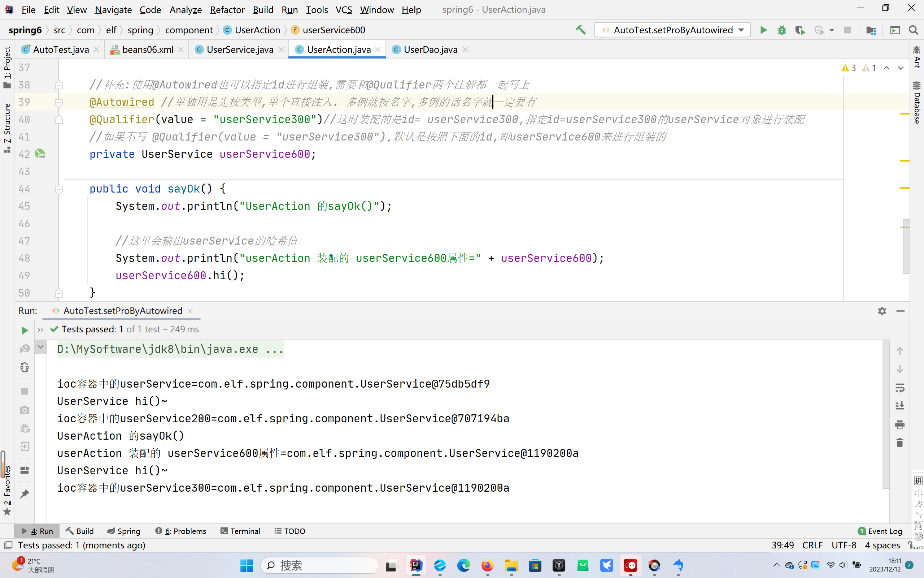924x578 pixels.
Task: Open Run panel settings gear
Action: coord(882,311)
